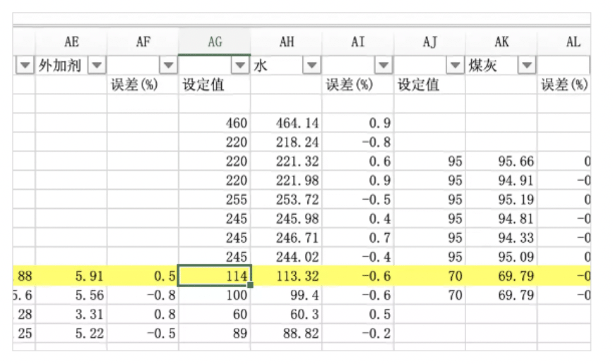Select the 误差(%) label in column AI
The image size is (613, 364).
point(348,85)
